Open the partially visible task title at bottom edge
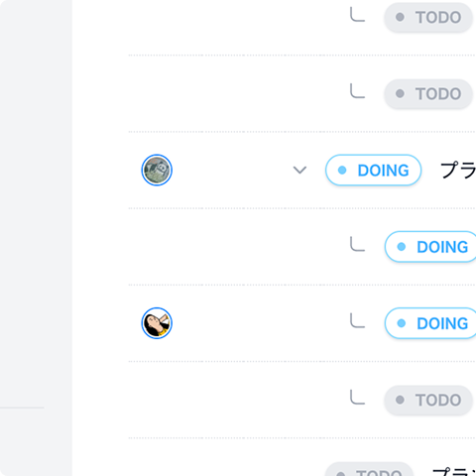 click(454, 471)
